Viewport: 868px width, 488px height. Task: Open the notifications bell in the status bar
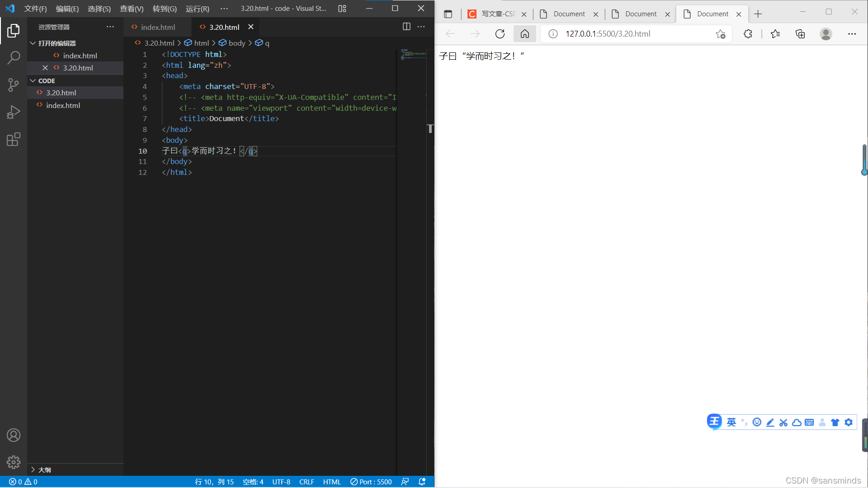422,482
